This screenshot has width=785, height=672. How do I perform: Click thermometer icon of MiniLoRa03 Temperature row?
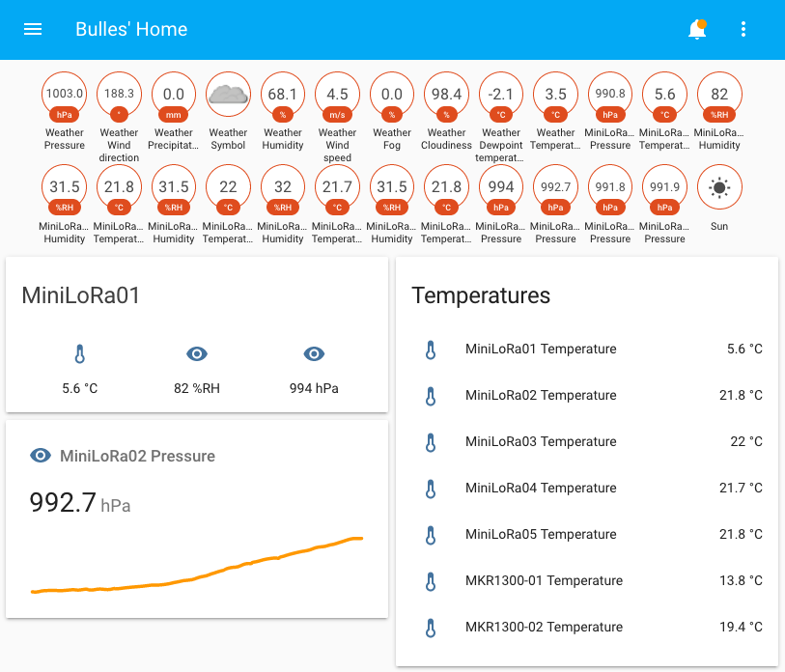coord(431,442)
